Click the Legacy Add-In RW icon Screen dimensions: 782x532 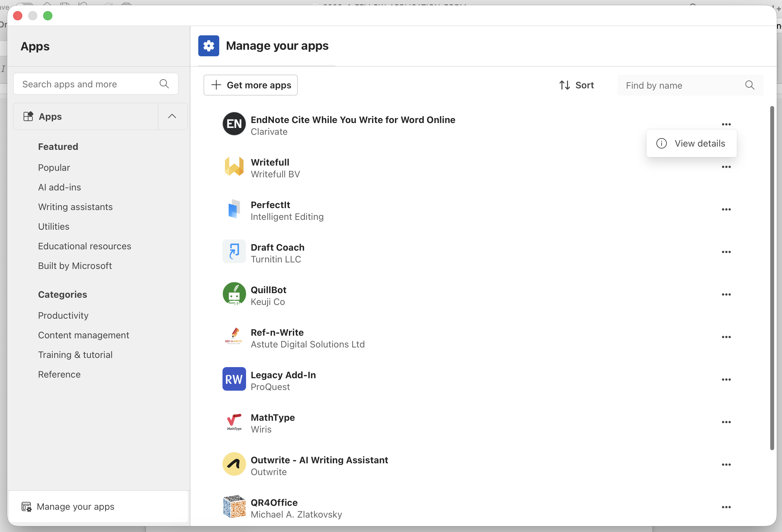point(234,379)
